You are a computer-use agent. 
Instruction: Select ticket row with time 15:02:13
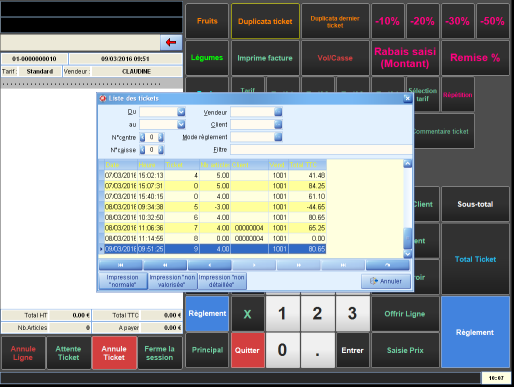coord(215,175)
